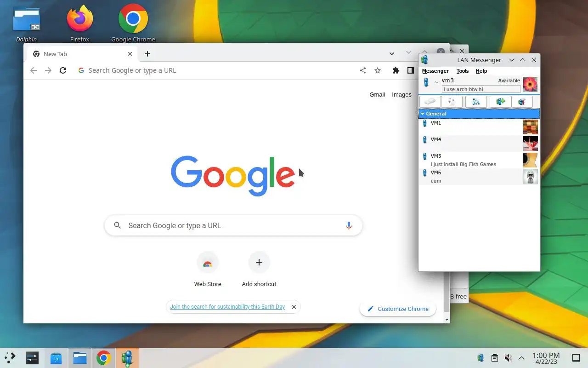Focus the Google search box

(233, 225)
